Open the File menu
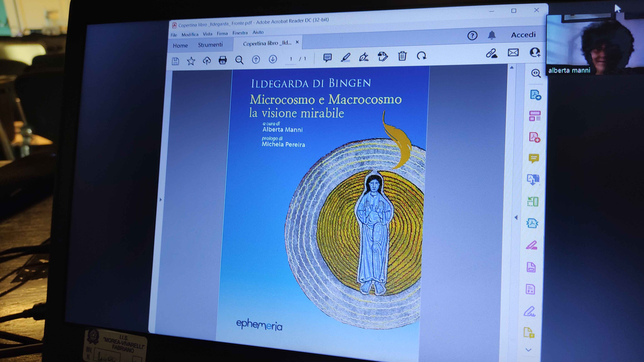644x362 pixels. [x=174, y=35]
